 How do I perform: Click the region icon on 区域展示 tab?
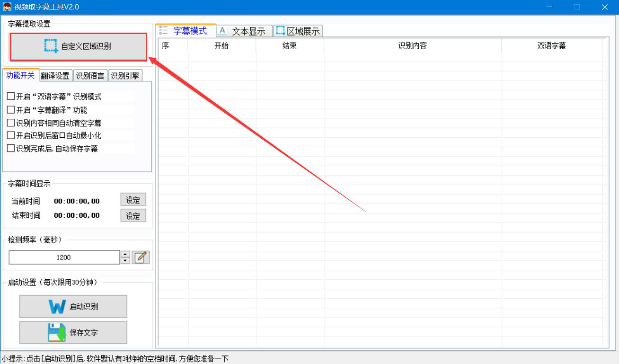point(281,31)
